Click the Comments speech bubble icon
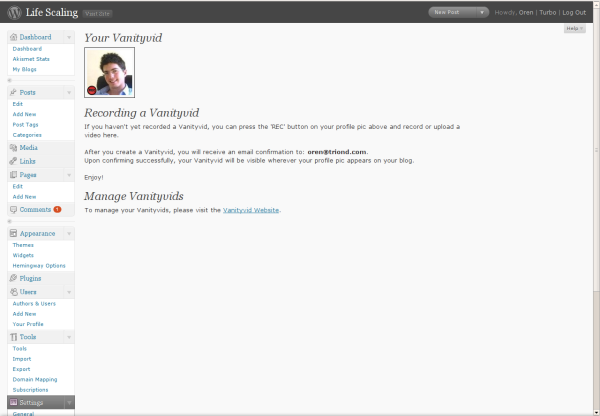The height and width of the screenshot is (416, 600). (13, 209)
